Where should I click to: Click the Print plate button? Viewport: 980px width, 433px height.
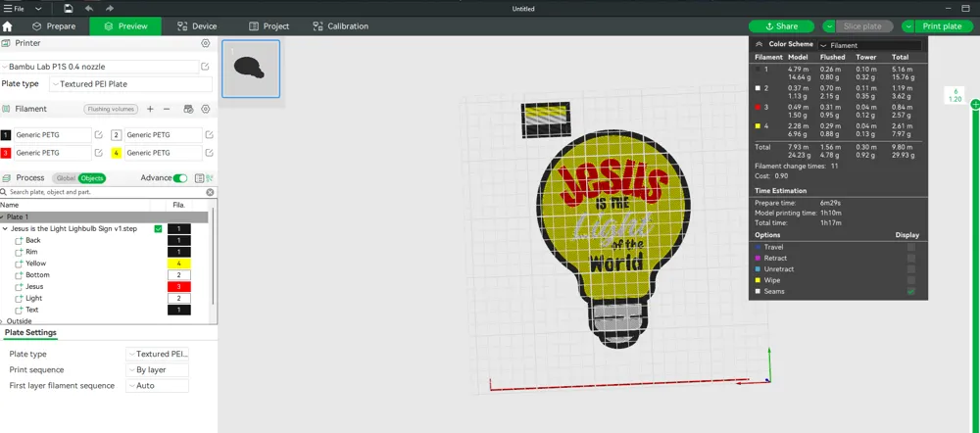coord(944,26)
